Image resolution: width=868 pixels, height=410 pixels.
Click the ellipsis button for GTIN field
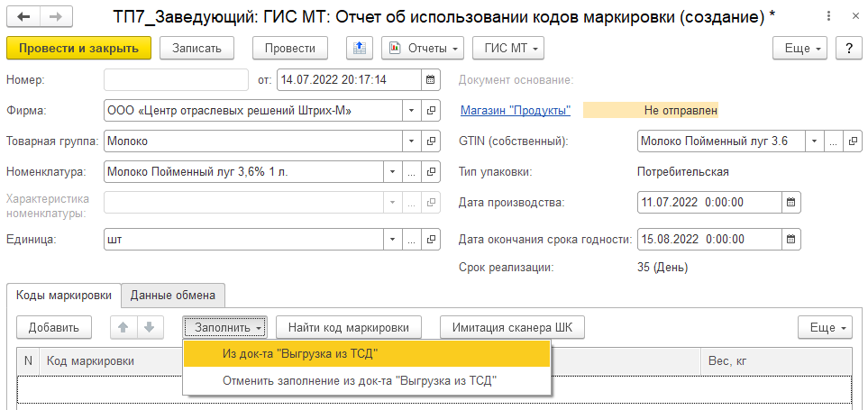pyautogui.click(x=834, y=141)
